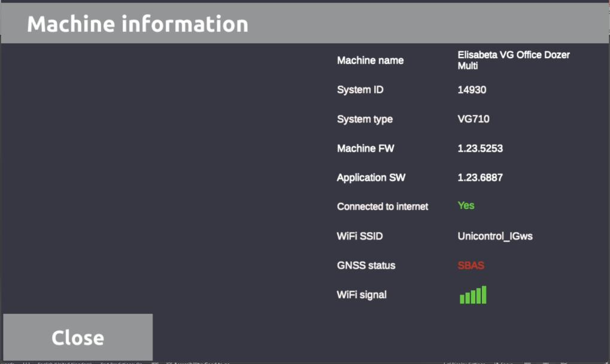This screenshot has height=364, width=610.
Task: Click the Close button
Action: [78, 337]
